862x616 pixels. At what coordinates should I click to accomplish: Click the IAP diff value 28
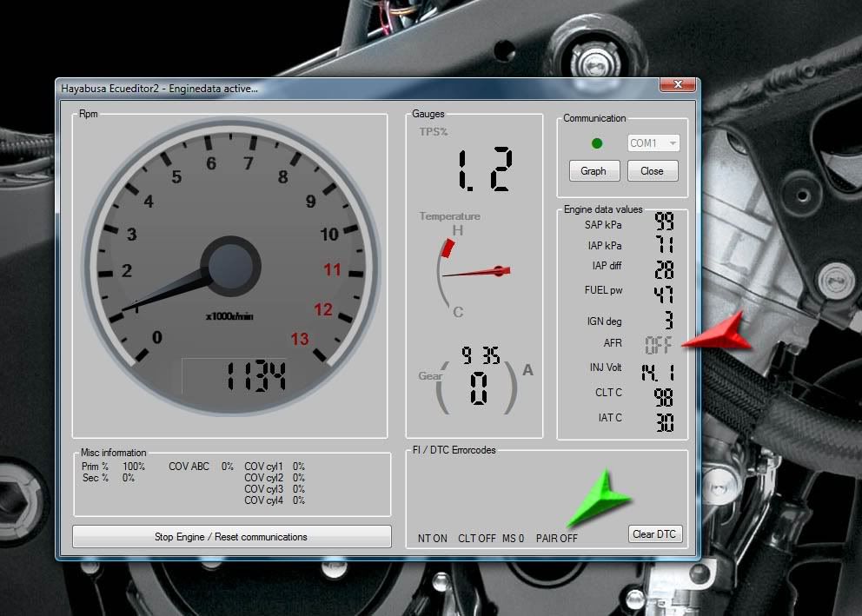[664, 270]
